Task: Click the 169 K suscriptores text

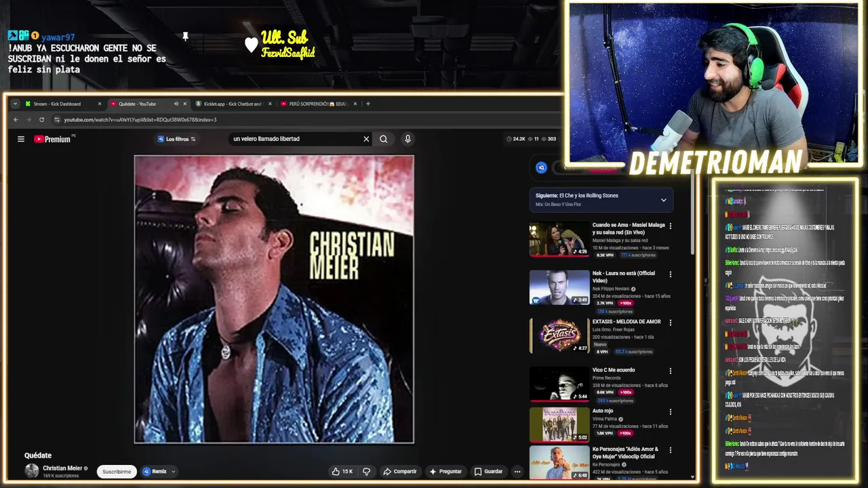Action: 61,476
